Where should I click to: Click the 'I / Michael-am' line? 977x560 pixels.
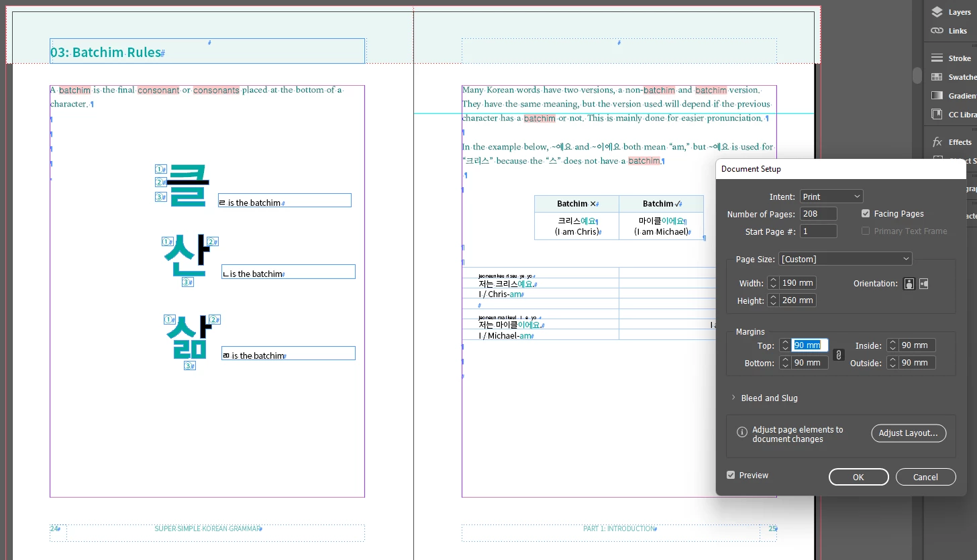[505, 336]
